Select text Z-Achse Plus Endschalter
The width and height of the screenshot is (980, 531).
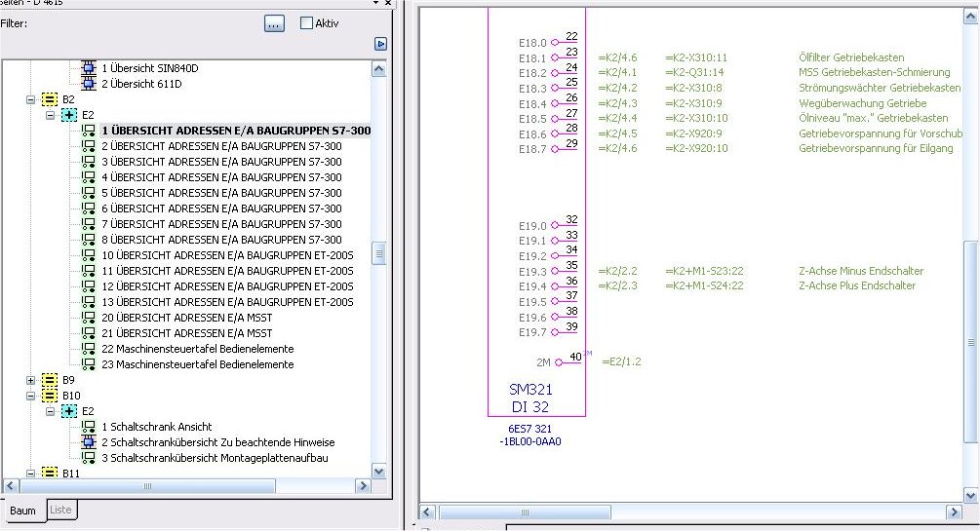coord(857,285)
